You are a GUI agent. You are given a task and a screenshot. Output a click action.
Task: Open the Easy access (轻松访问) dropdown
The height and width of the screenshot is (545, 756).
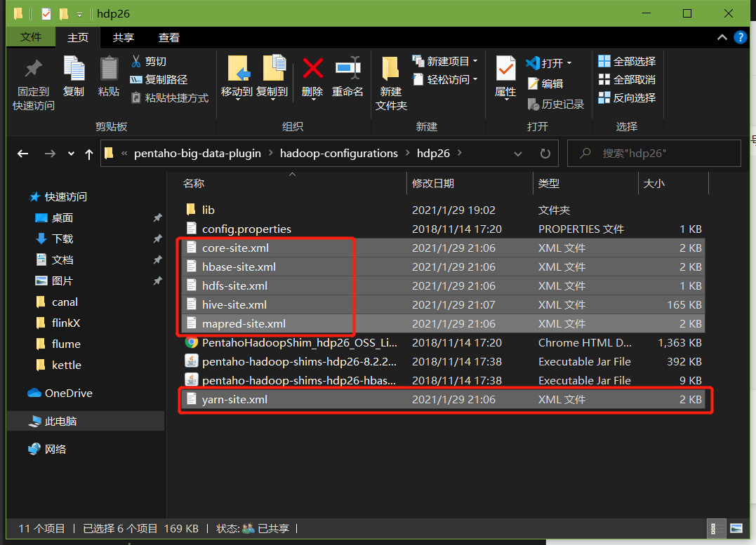click(x=445, y=79)
